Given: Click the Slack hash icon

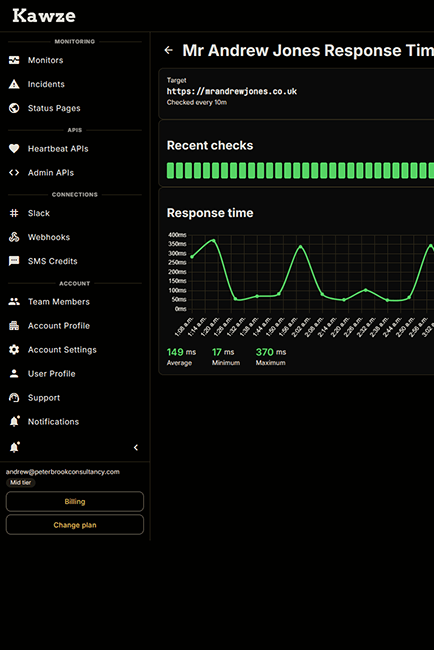Looking at the screenshot, I should pyautogui.click(x=14, y=213).
